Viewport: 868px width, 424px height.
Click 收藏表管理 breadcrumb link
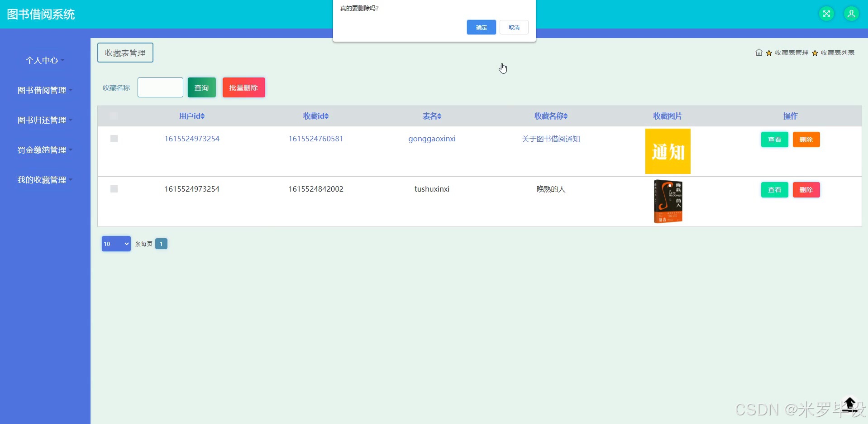[x=792, y=53]
